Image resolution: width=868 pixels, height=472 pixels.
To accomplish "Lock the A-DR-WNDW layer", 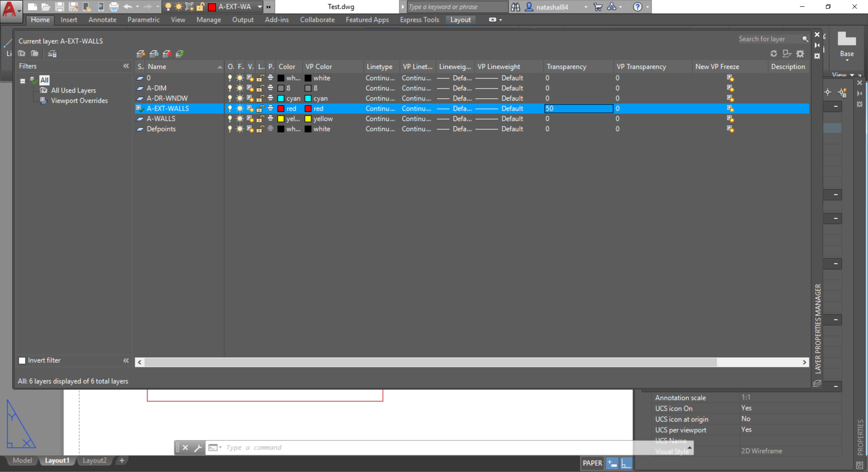I will pos(260,98).
